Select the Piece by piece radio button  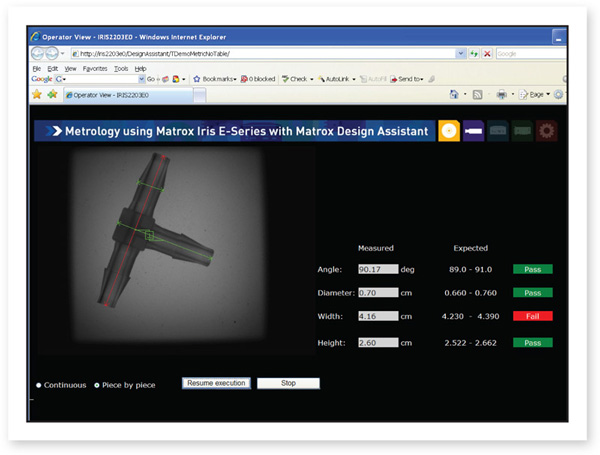(97, 385)
